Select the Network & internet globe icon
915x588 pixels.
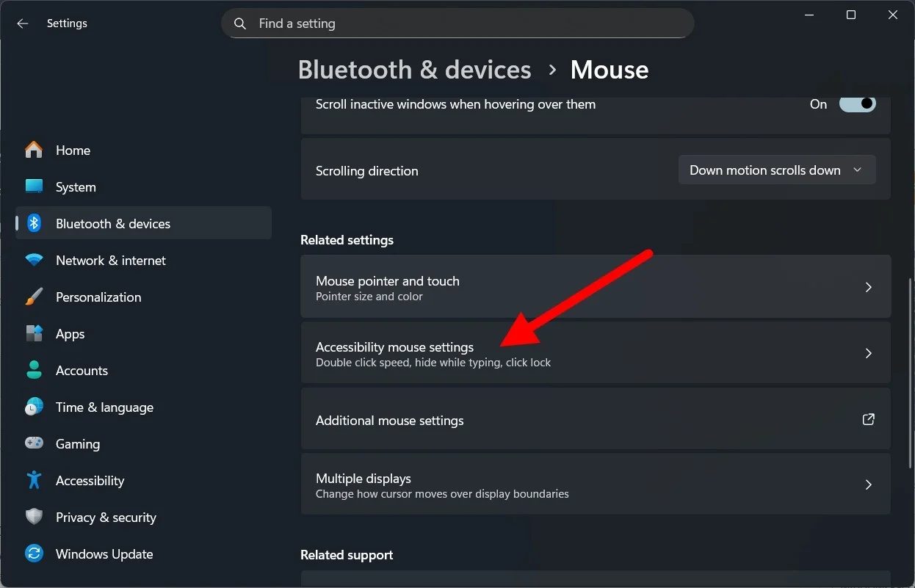[34, 260]
